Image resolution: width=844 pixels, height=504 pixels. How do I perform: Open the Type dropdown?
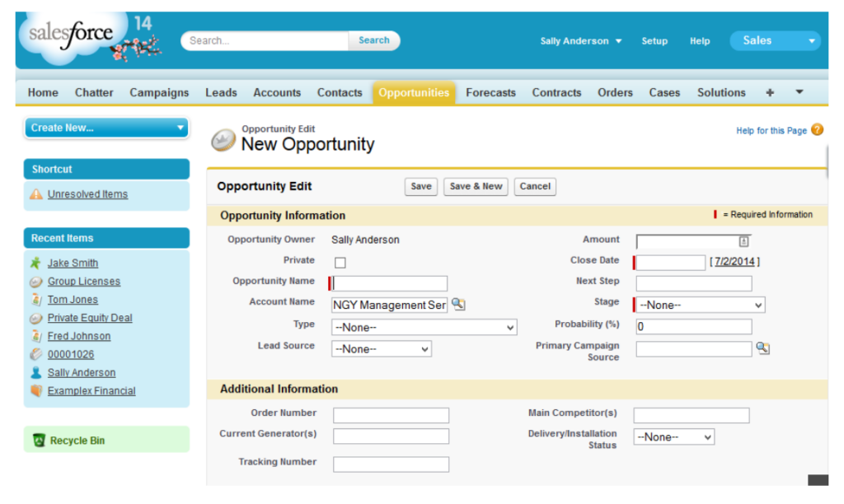click(x=424, y=327)
